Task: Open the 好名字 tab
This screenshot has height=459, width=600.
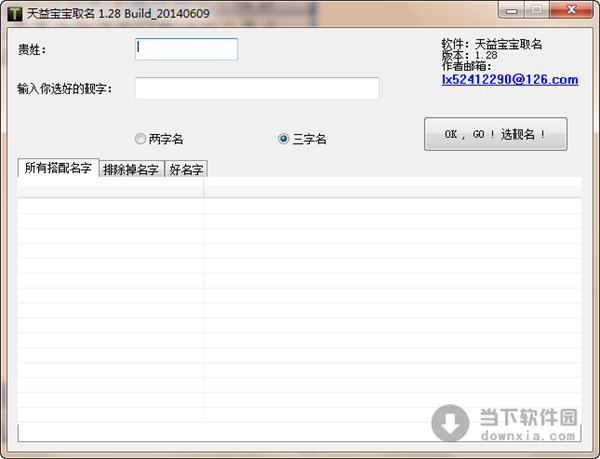Action: click(186, 169)
